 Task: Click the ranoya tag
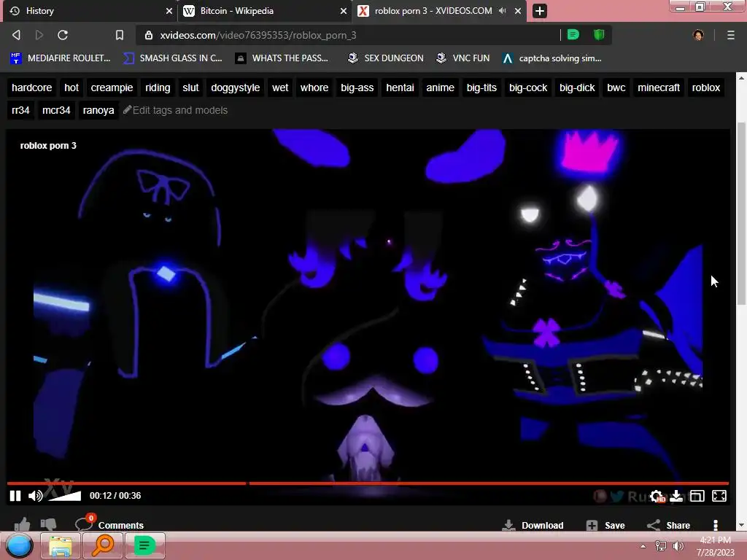(98, 110)
